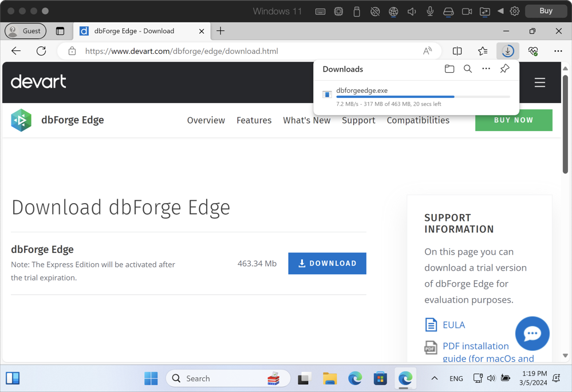Viewport: 572px width, 392px height.
Task: Open Edge Settings and more menu
Action: (x=558, y=51)
